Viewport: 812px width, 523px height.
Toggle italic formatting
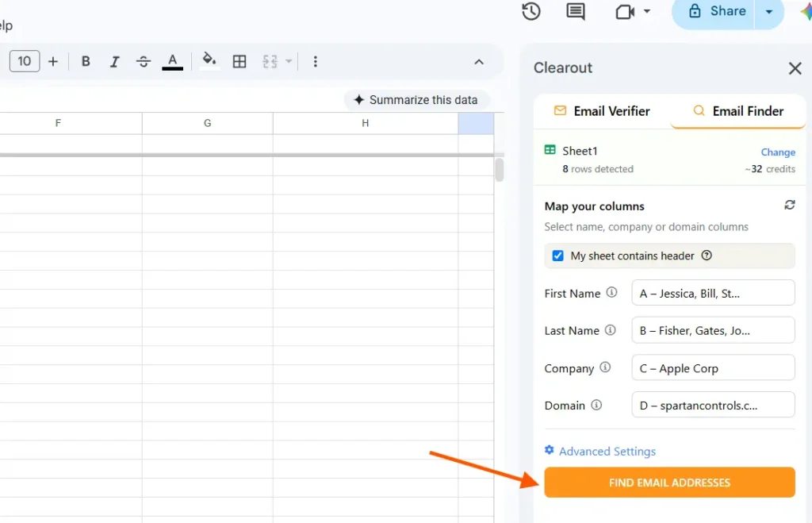click(x=114, y=62)
